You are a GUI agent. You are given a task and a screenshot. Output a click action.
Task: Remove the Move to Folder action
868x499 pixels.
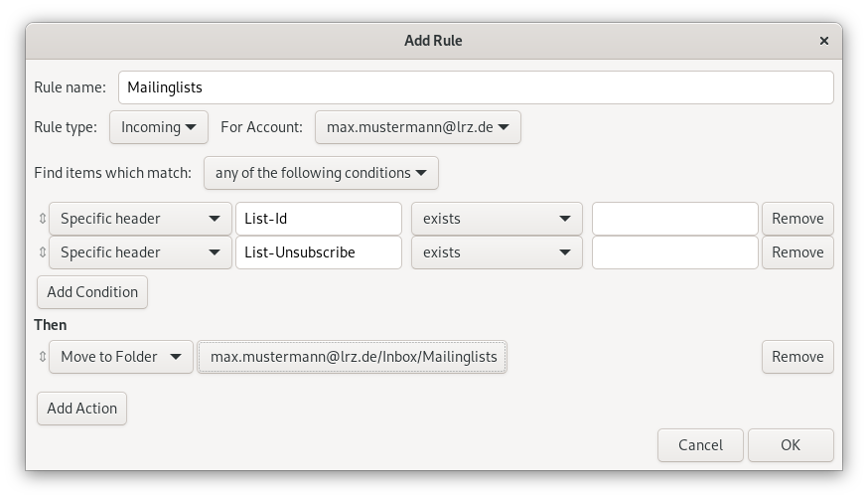pyautogui.click(x=797, y=357)
